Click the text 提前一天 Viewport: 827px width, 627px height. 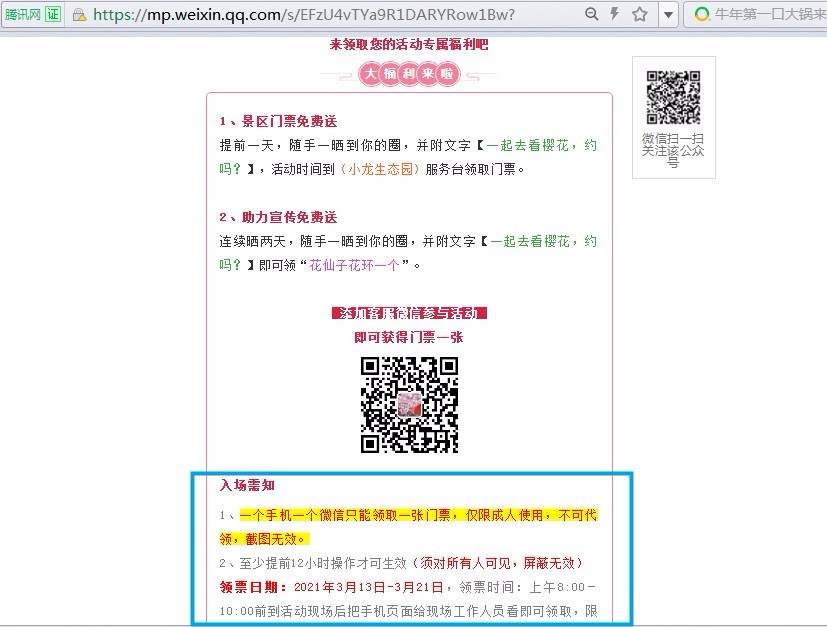(x=246, y=146)
